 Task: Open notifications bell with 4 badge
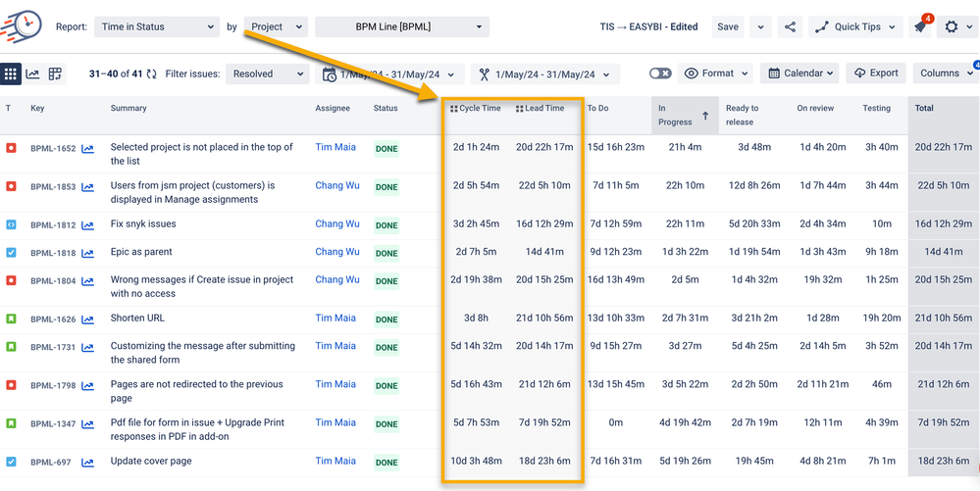919,26
